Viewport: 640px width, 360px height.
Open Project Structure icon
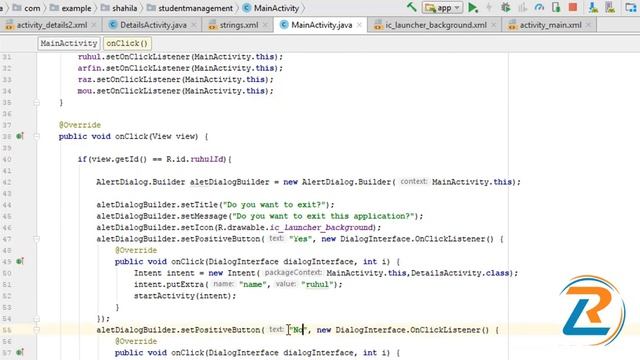pyautogui.click(x=631, y=7)
